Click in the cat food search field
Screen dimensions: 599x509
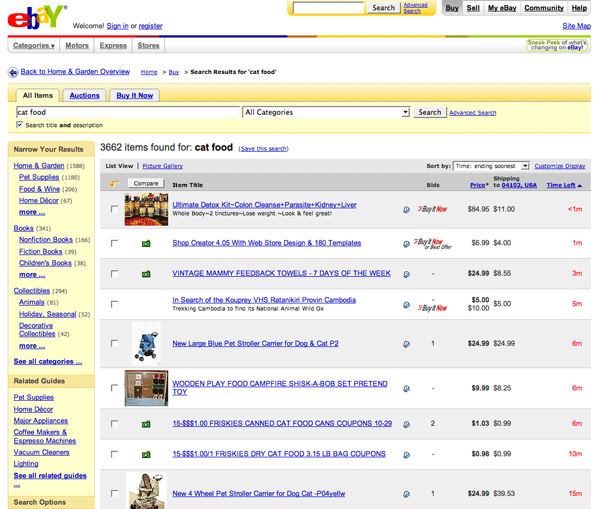[128, 112]
